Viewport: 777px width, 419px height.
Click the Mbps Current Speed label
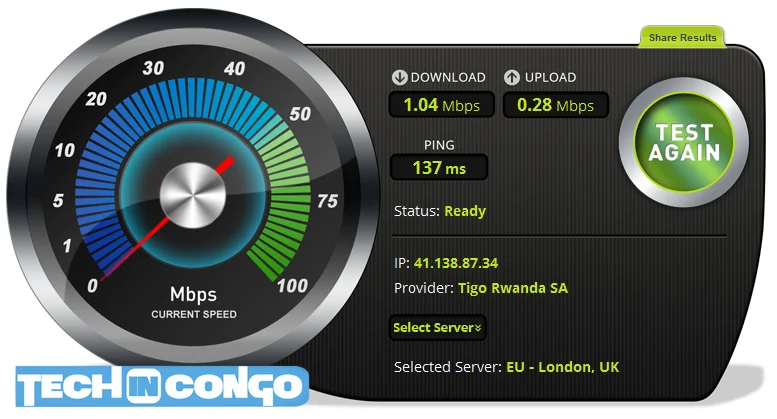194,302
